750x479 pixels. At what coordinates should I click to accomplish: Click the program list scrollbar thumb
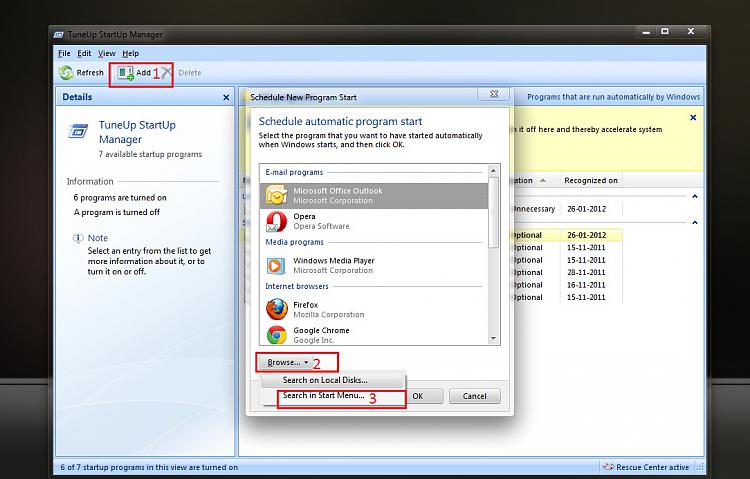pos(493,212)
